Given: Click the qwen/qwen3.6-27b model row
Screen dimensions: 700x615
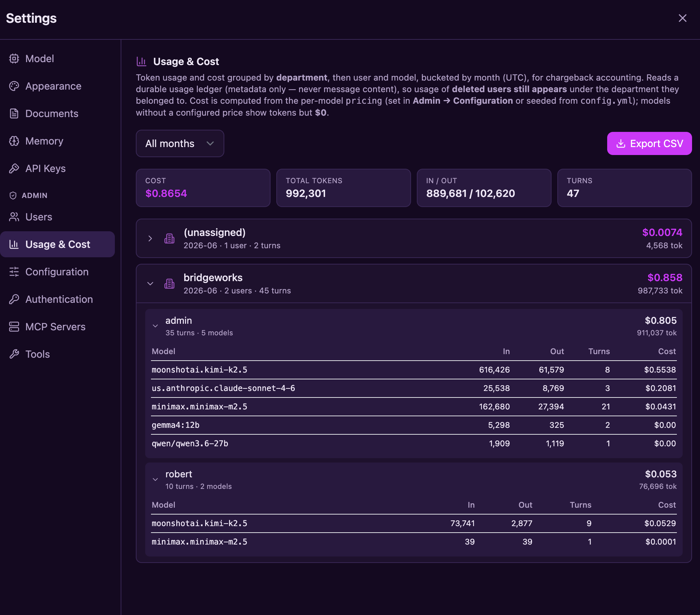Looking at the screenshot, I should [414, 443].
